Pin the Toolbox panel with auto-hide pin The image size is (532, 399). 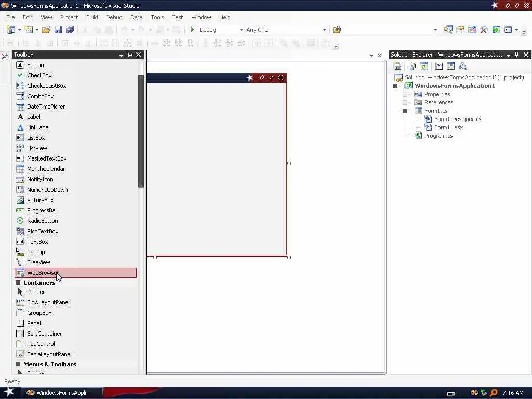click(129, 55)
